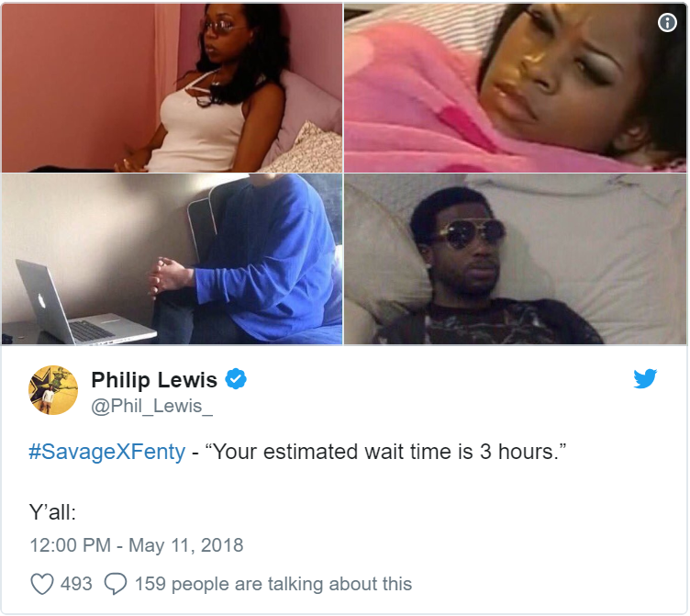Open the @Phil_Lewis_ handle
Screen dimensions: 690x616
(x=151, y=406)
